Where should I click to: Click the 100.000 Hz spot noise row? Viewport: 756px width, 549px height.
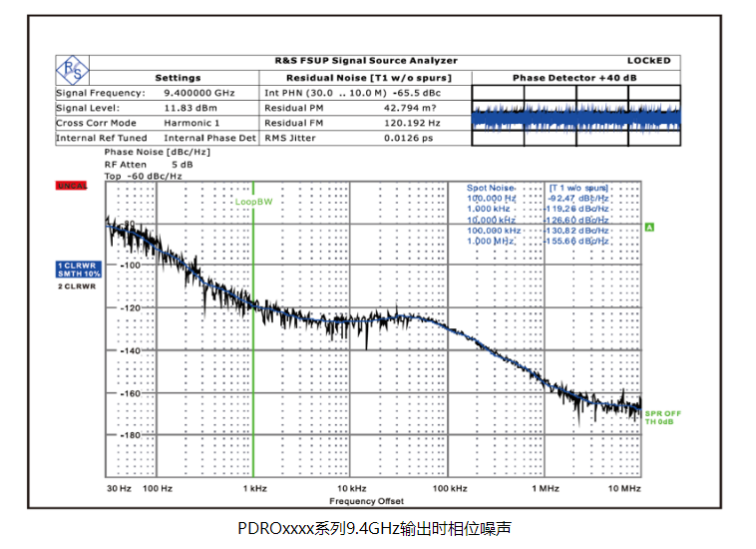(x=538, y=199)
